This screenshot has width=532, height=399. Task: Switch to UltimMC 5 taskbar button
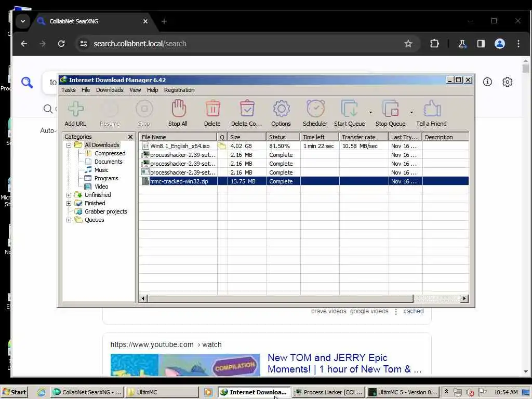[x=403, y=392]
